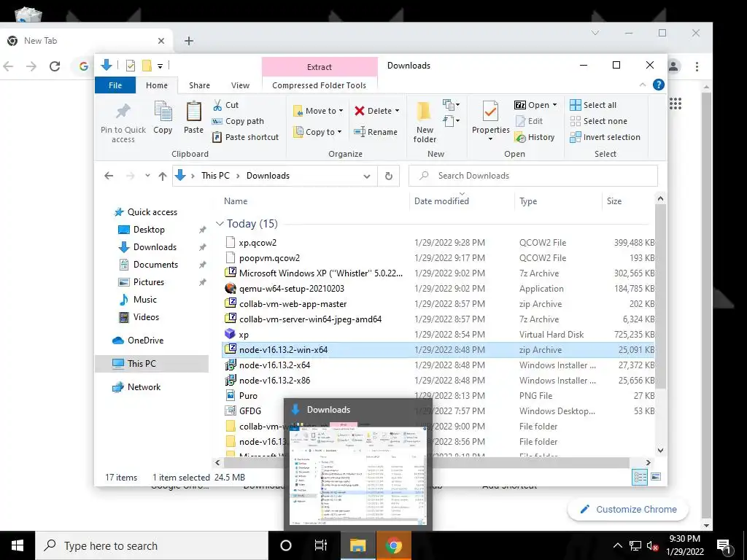Open a new Chrome tab
This screenshot has width=747, height=560.
coord(189,41)
